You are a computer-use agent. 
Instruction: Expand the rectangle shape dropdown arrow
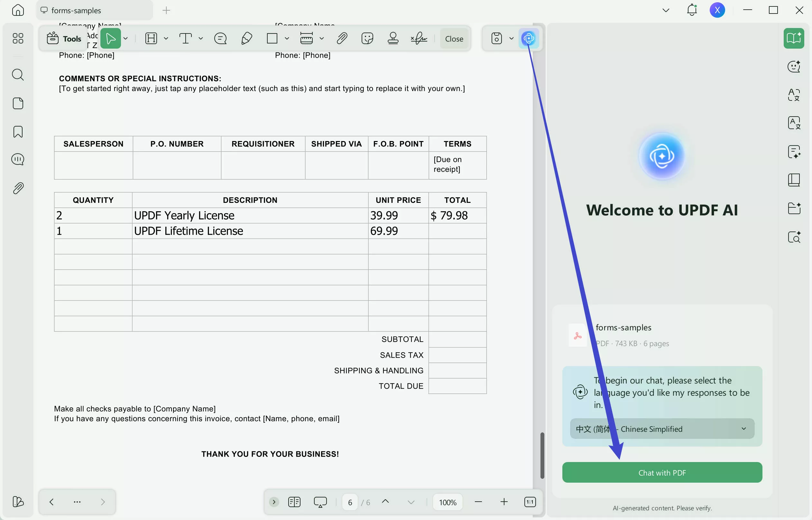coord(287,39)
